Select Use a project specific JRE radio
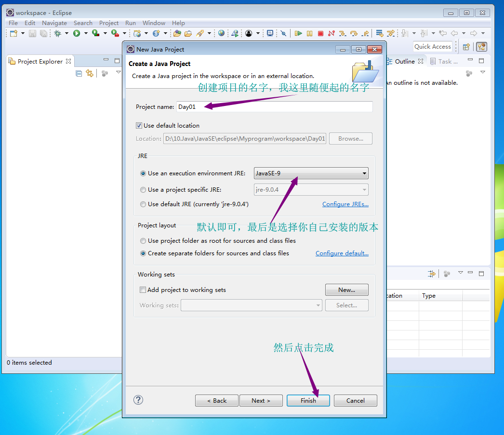 [x=143, y=190]
